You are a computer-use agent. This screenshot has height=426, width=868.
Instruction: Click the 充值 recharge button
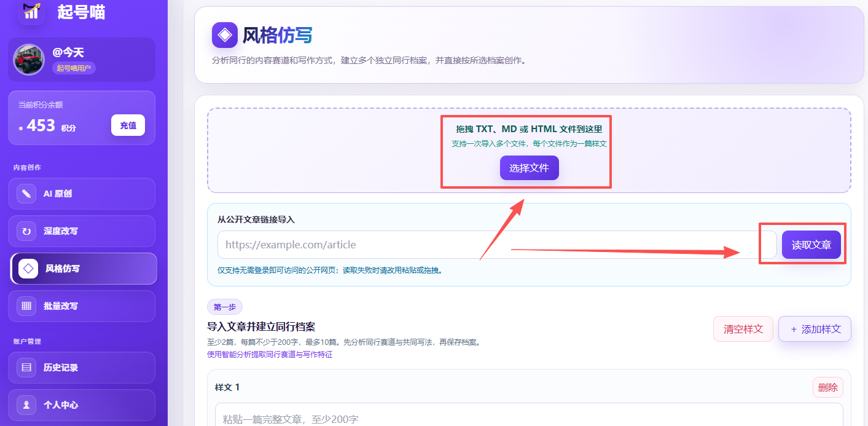point(128,125)
